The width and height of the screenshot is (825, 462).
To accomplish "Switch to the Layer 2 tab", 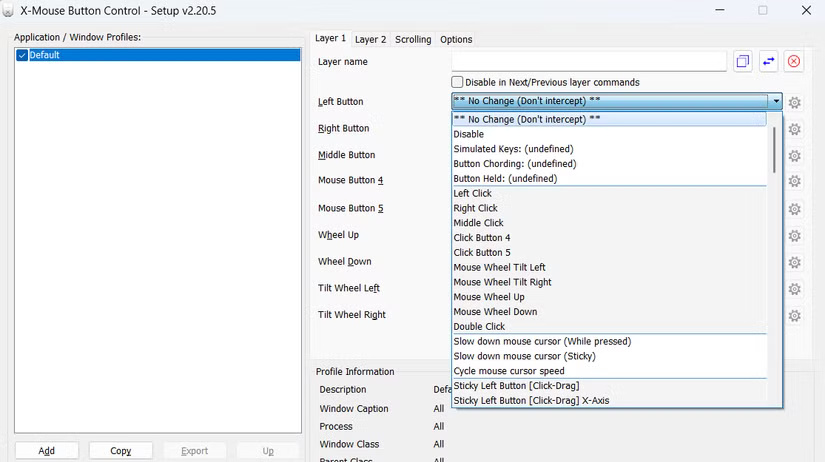I will [370, 39].
